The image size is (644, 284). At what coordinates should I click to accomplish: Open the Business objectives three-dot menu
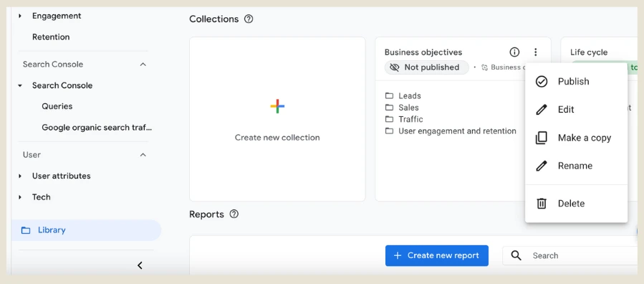(x=535, y=52)
